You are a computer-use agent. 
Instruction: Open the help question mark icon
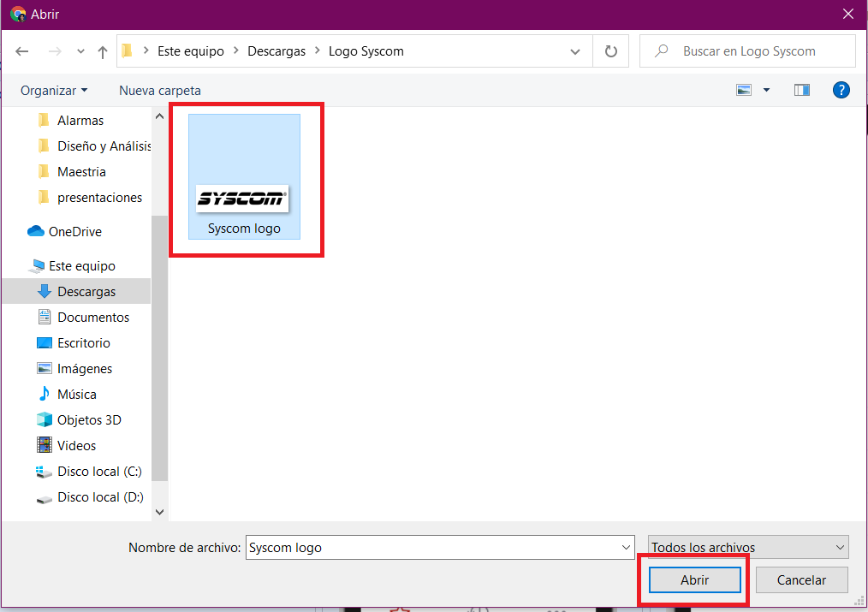coord(841,90)
